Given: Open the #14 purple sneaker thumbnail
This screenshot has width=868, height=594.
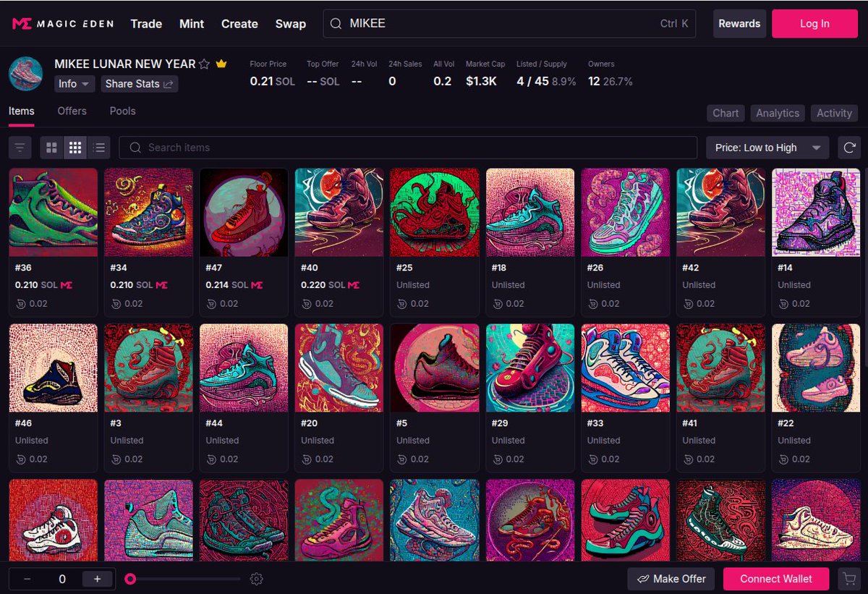Looking at the screenshot, I should coord(816,213).
